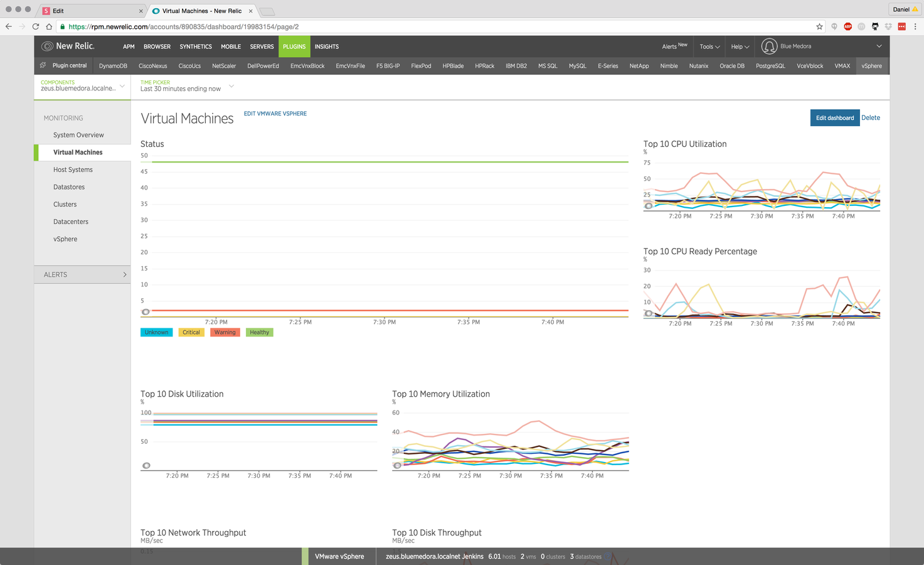Click the Memory Utilization chart origin circle
Viewport: 924px width, 565px height.
click(x=397, y=465)
